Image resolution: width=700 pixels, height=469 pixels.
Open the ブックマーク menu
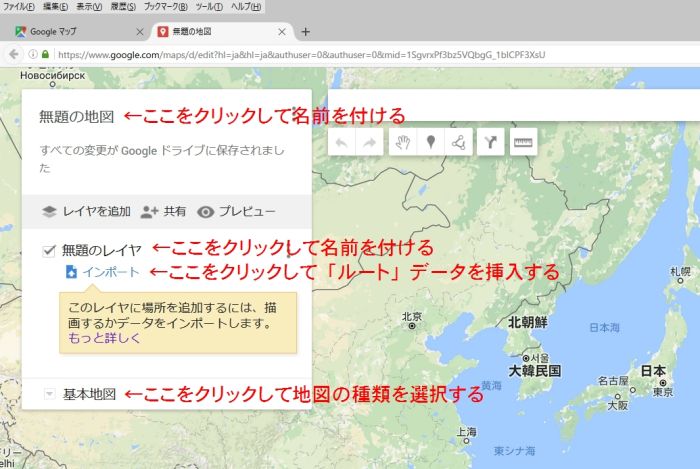[x=165, y=7]
